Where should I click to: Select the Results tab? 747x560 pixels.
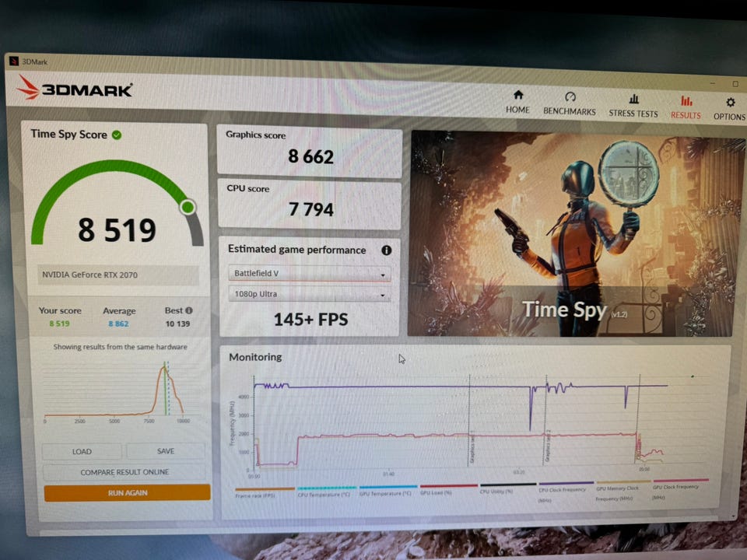[686, 107]
